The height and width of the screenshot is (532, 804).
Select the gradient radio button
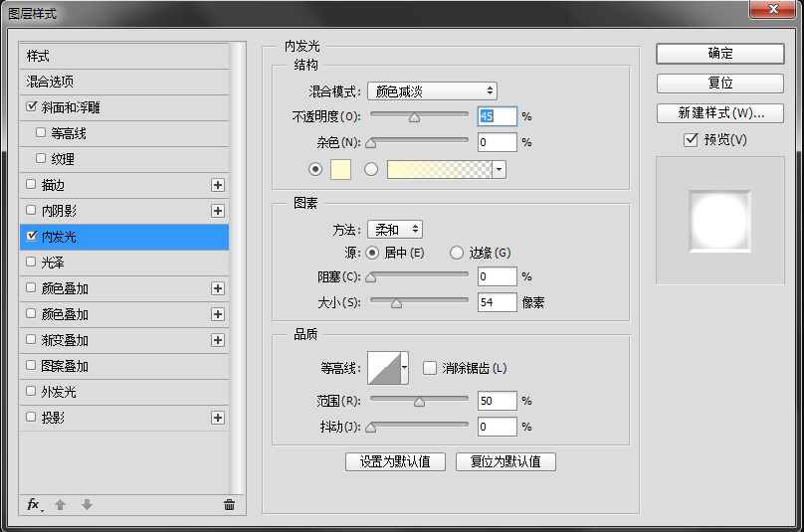[x=371, y=169]
